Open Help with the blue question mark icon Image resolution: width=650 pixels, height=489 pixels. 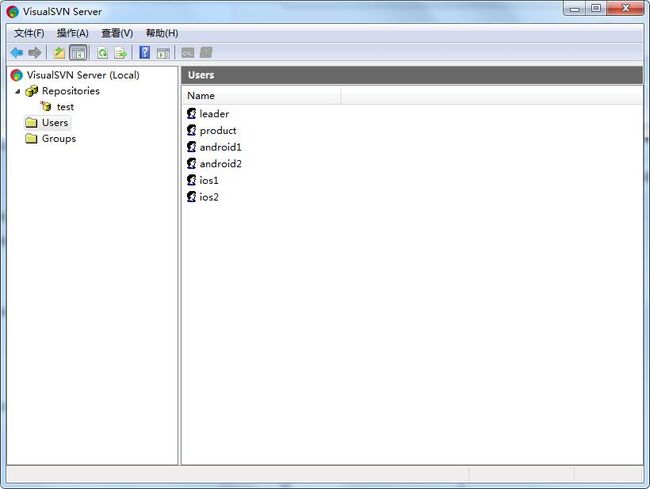coord(145,52)
